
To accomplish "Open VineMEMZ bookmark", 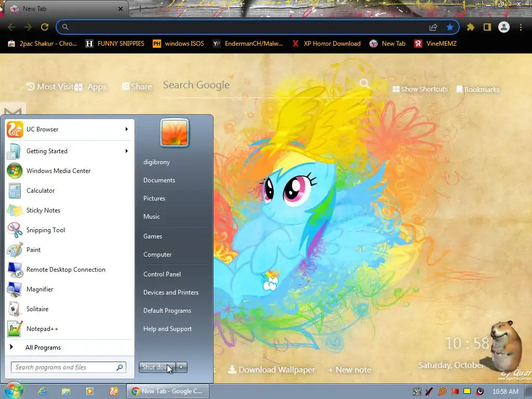I will coord(435,44).
